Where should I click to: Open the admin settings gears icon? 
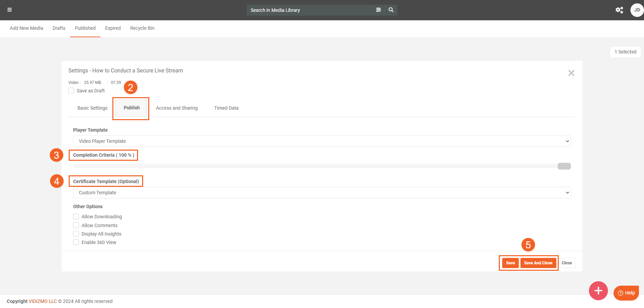[x=619, y=10]
